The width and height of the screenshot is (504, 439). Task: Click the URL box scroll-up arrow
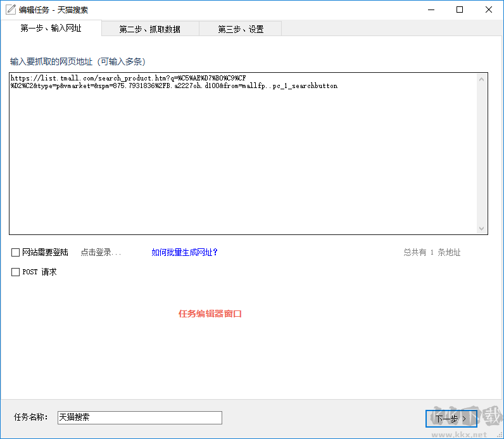coord(481,79)
